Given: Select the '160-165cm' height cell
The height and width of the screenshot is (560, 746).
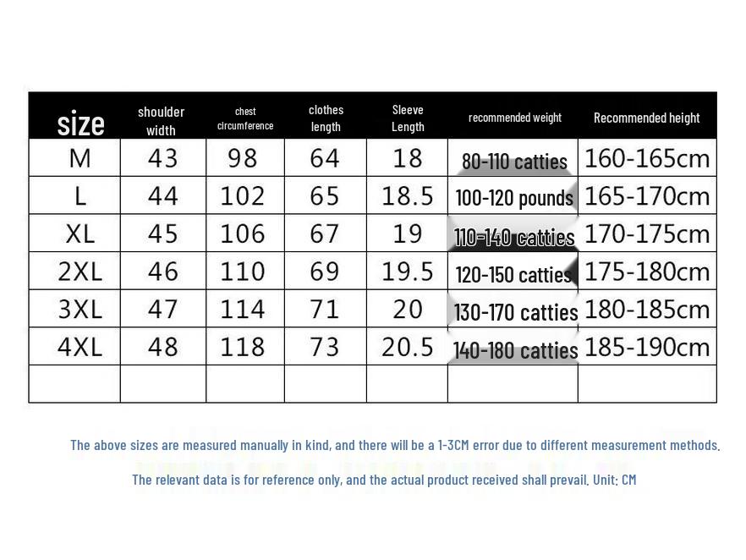Looking at the screenshot, I should coord(646,158).
